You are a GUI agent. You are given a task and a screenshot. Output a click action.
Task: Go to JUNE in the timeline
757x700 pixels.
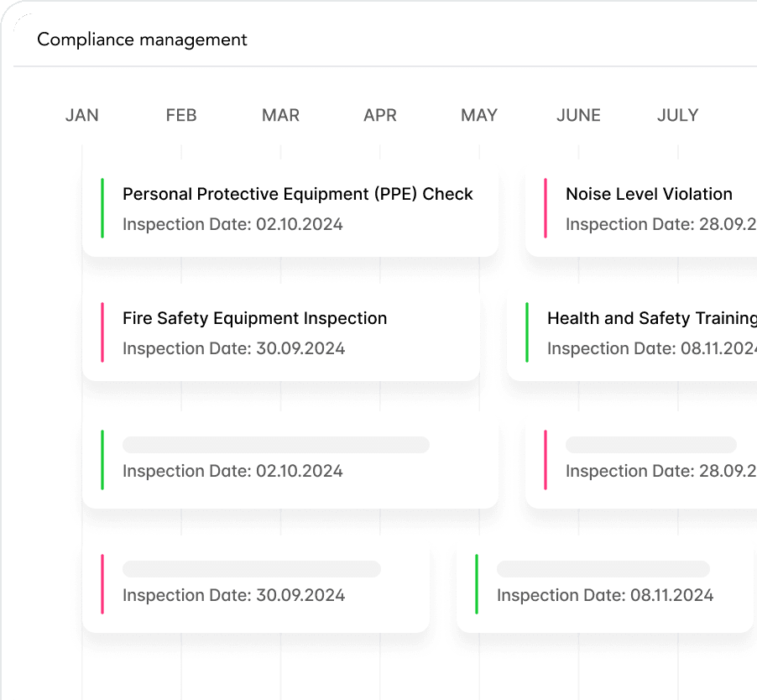578,115
